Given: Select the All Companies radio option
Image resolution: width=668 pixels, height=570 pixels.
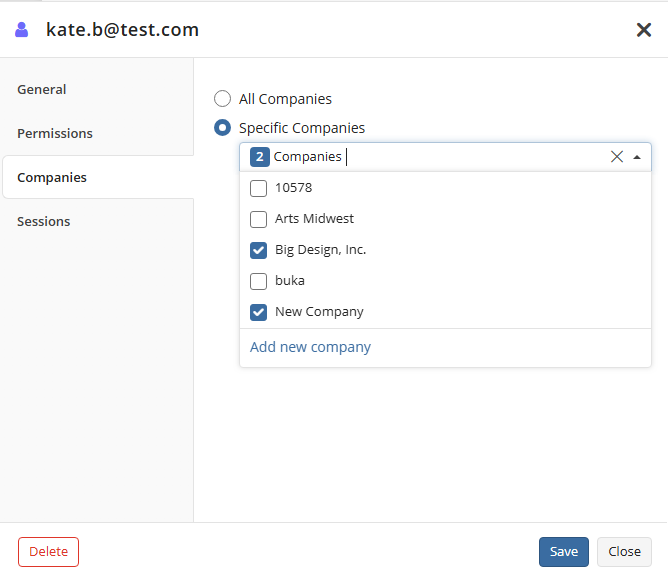Looking at the screenshot, I should click(x=222, y=99).
